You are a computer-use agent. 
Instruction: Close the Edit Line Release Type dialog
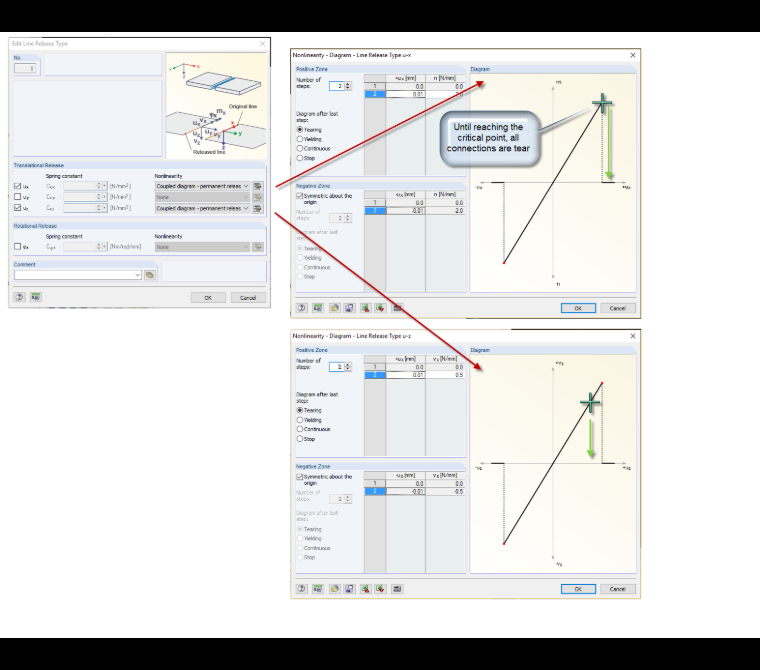click(x=263, y=44)
